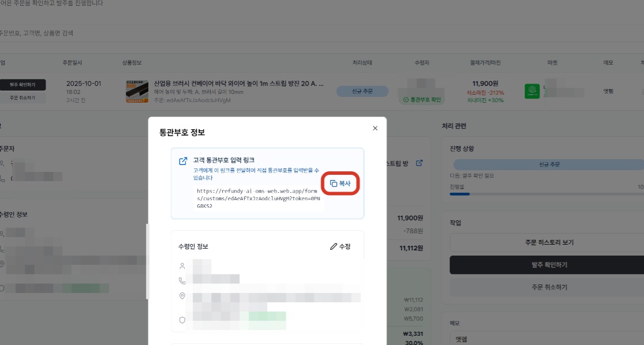Image resolution: width=644 pixels, height=345 pixels.
Task: Click the 주문일시 column header
Action: (72, 62)
